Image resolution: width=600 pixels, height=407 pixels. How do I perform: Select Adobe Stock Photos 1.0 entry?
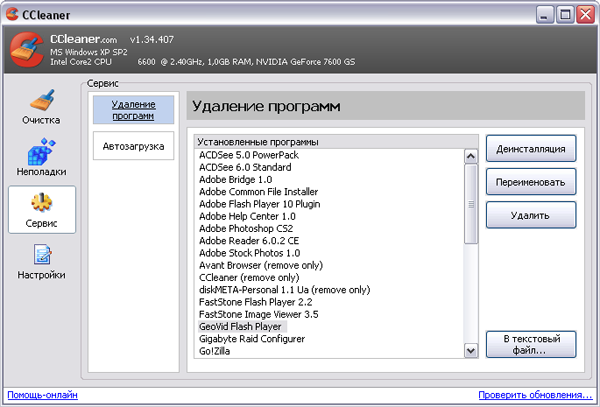(249, 253)
